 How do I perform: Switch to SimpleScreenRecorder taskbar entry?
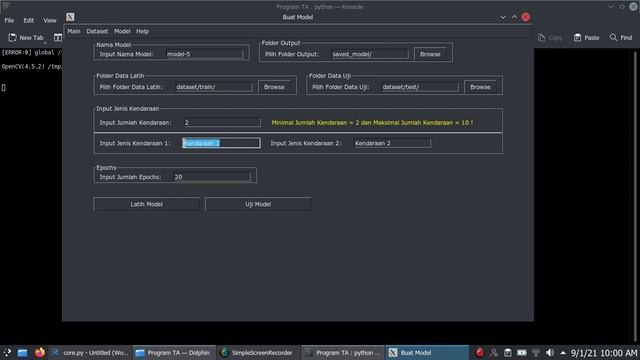[257, 353]
